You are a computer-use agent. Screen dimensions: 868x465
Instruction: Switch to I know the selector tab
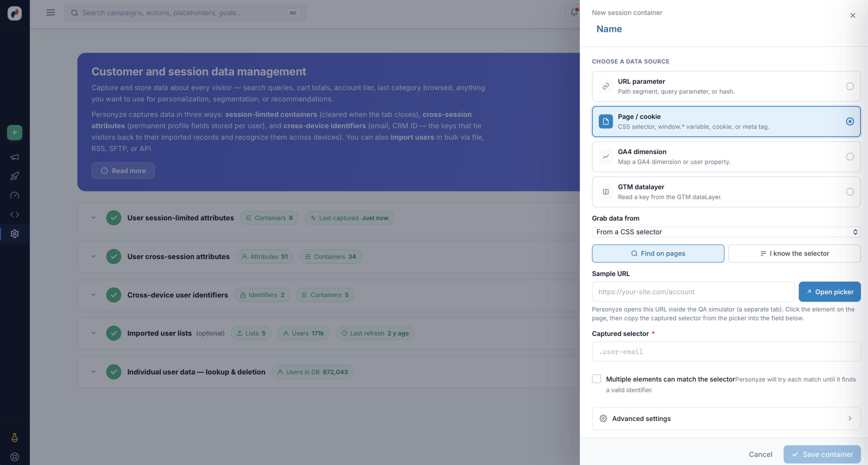pyautogui.click(x=794, y=254)
